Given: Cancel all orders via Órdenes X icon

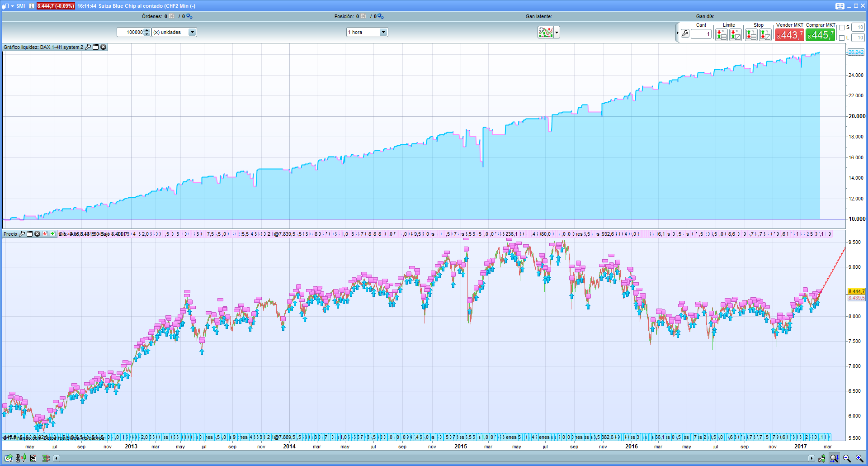Looking at the screenshot, I should [x=172, y=16].
